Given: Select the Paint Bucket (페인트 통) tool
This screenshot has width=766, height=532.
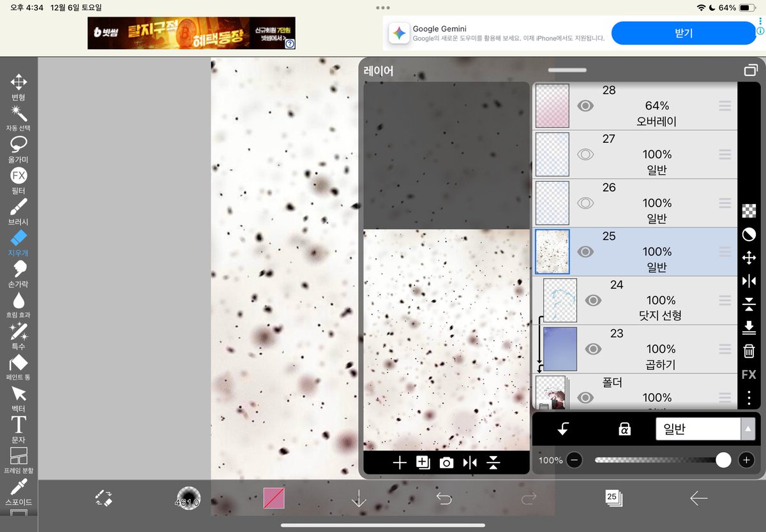Looking at the screenshot, I should [x=19, y=367].
